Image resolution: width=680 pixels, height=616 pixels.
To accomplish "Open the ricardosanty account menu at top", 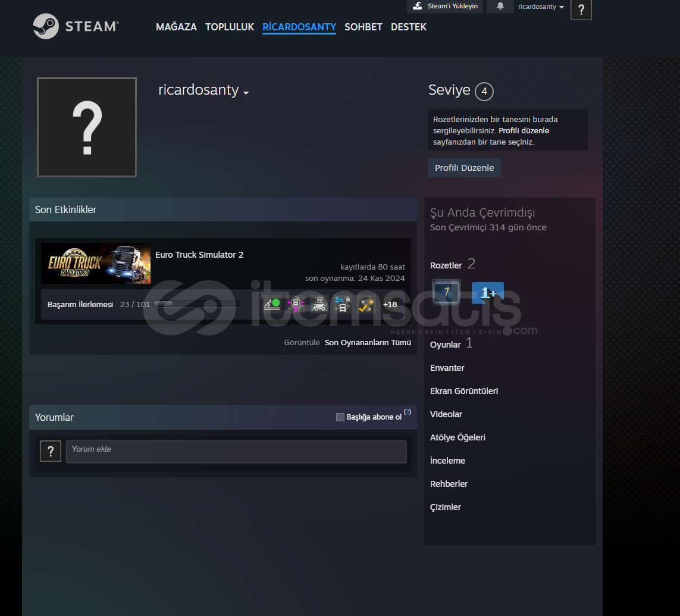I will (x=541, y=7).
